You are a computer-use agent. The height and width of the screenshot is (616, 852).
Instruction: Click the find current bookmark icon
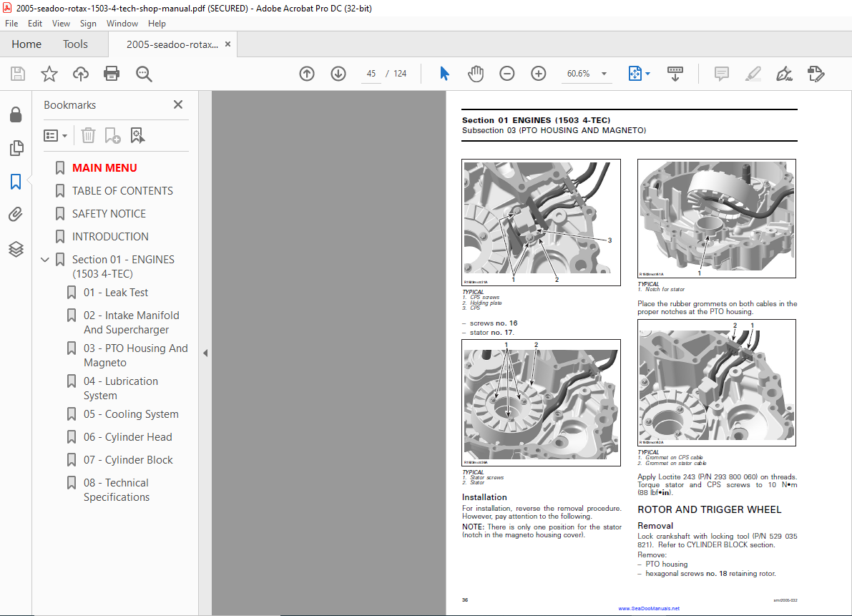coord(137,135)
